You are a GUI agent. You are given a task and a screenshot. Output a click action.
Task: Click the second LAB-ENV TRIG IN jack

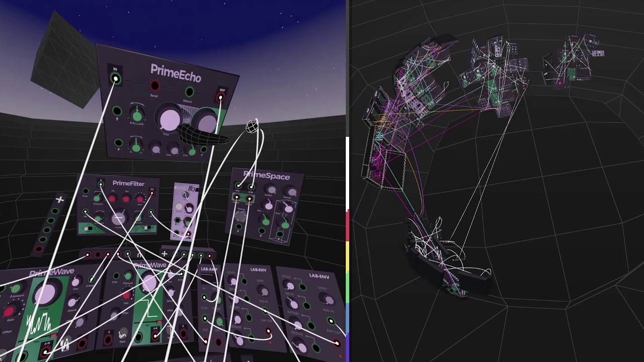(x=331, y=321)
